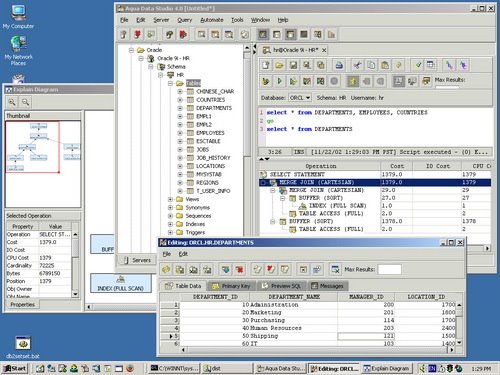Expand the EMPLOYEES table node

coord(180,133)
